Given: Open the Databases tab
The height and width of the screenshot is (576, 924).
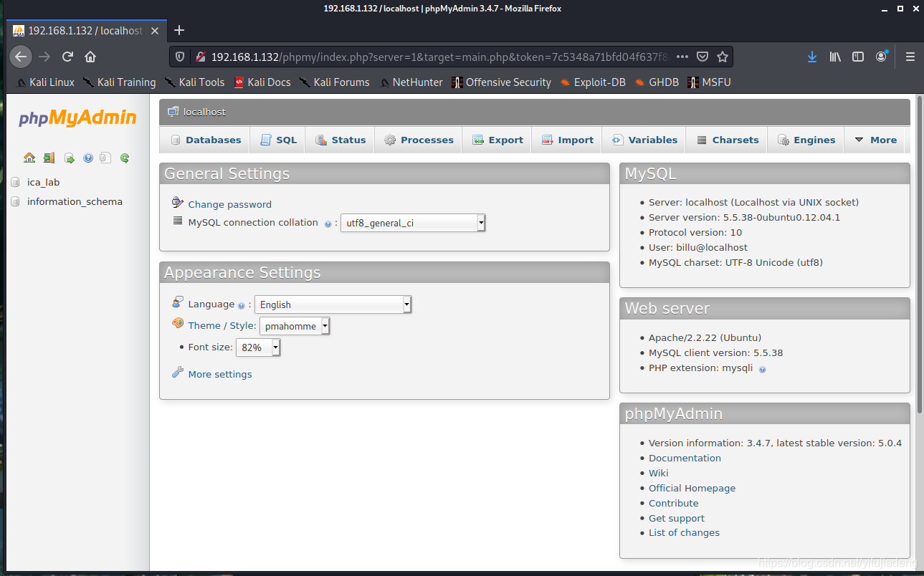Looking at the screenshot, I should pos(205,140).
